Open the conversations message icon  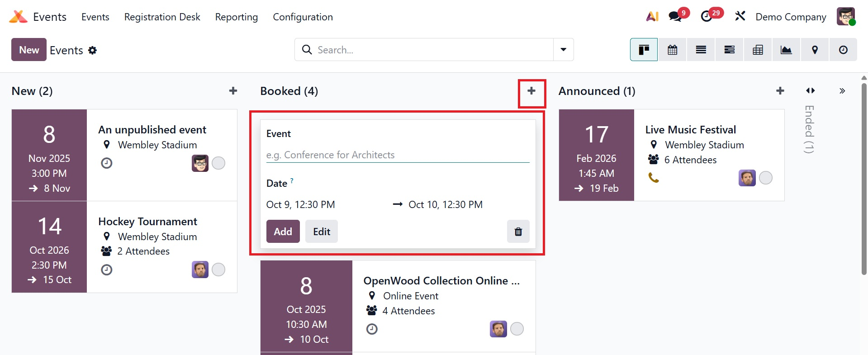(x=675, y=17)
